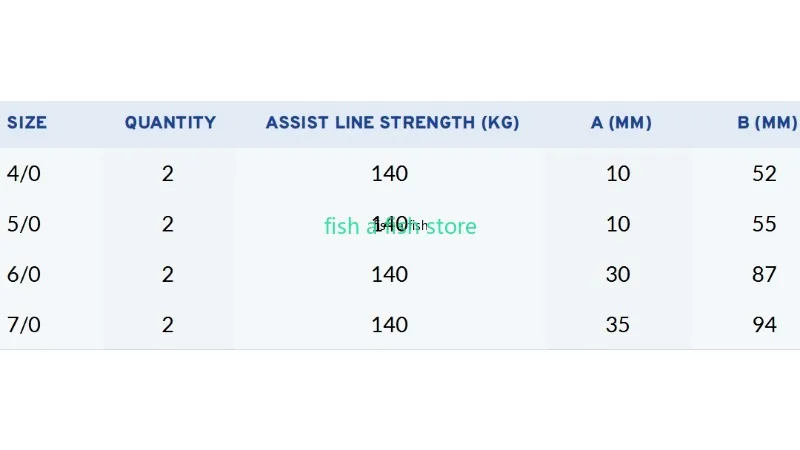Click line strength 140 in 6/0 row

389,274
